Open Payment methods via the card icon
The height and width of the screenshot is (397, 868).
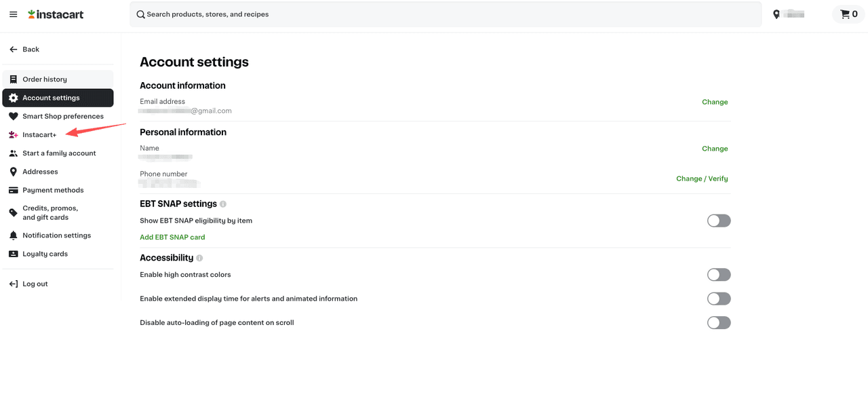(x=13, y=189)
